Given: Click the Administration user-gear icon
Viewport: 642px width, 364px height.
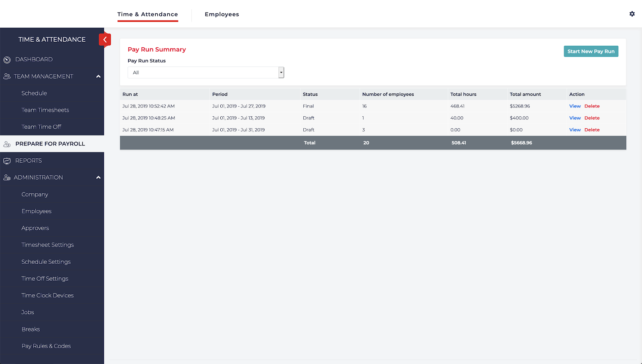Looking at the screenshot, I should [x=7, y=178].
